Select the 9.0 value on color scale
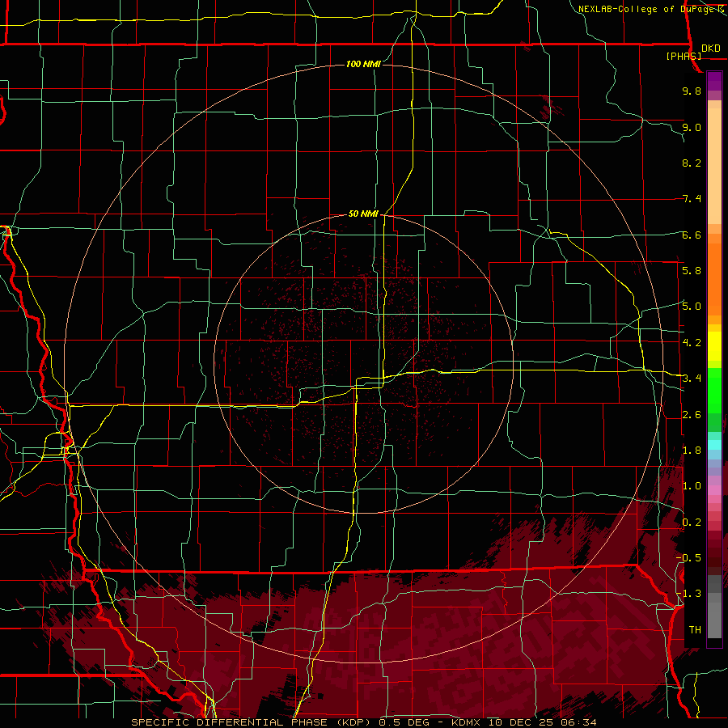Viewport: 728px width, 728px height. [x=692, y=127]
